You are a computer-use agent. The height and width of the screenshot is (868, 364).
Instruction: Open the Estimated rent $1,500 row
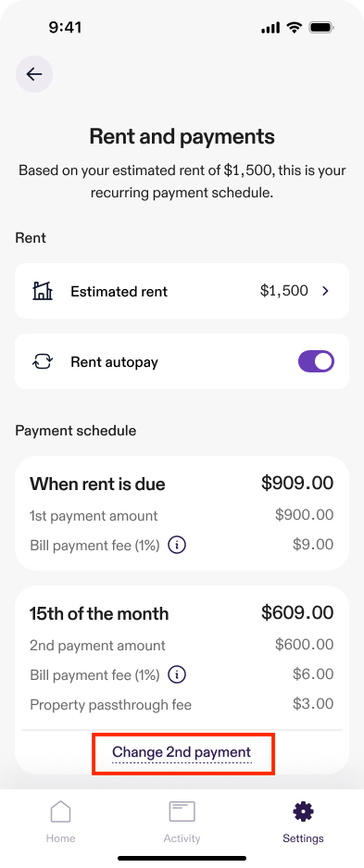pos(182,291)
